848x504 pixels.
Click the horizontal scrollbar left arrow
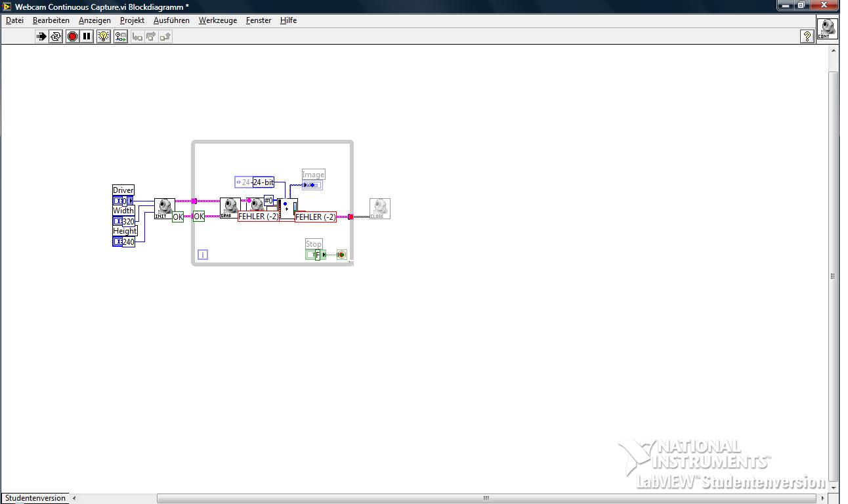[74, 498]
